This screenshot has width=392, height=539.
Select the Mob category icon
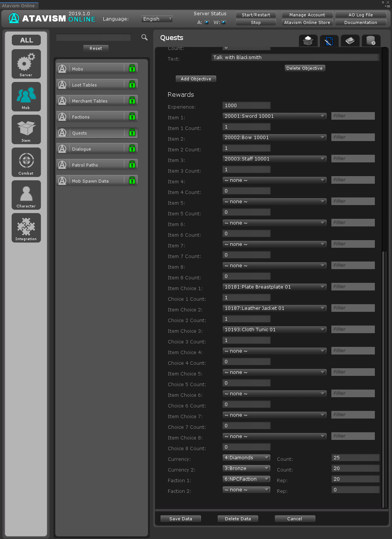(x=26, y=96)
